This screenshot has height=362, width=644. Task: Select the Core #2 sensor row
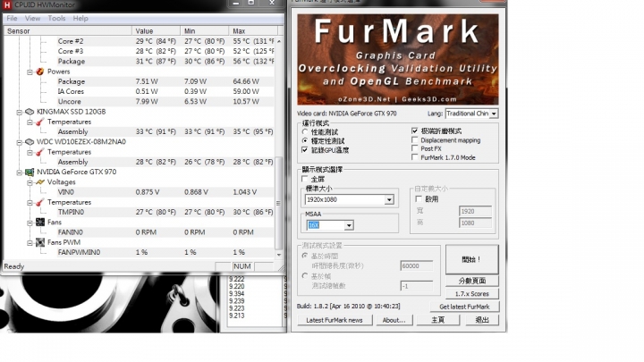point(165,41)
